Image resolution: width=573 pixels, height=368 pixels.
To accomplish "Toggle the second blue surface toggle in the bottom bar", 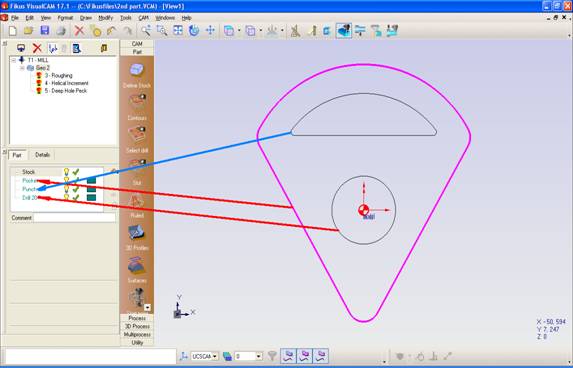I will [x=305, y=356].
